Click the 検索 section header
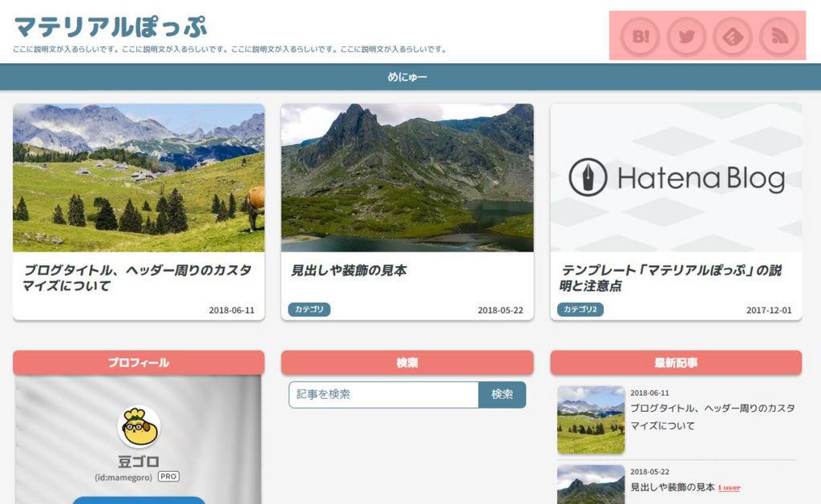821x504 pixels. point(407,363)
